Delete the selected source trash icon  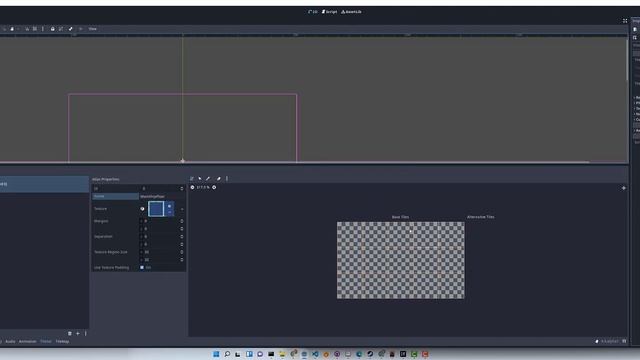click(70, 333)
